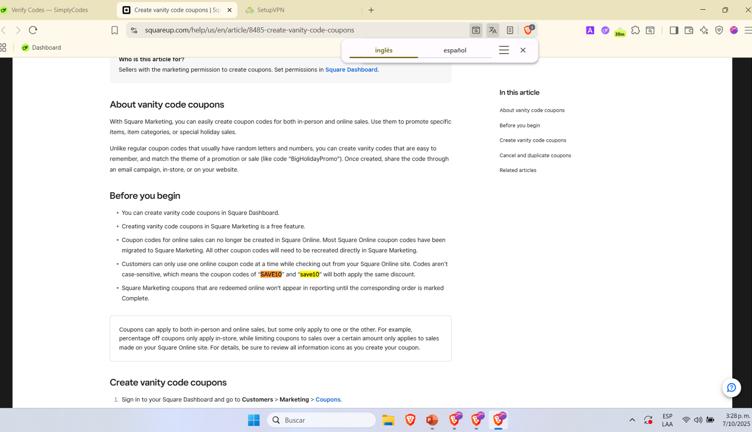Click the taskbar 'Buscar' search box

pos(321,420)
